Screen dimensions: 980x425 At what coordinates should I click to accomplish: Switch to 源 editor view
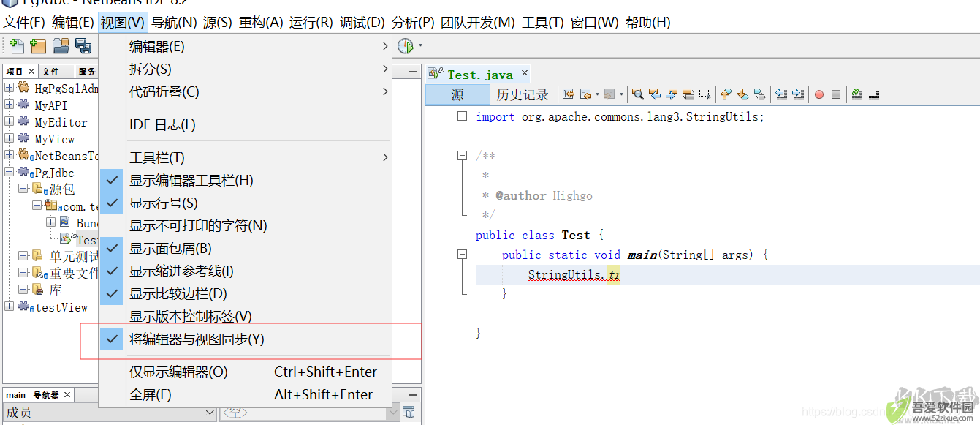tap(457, 95)
